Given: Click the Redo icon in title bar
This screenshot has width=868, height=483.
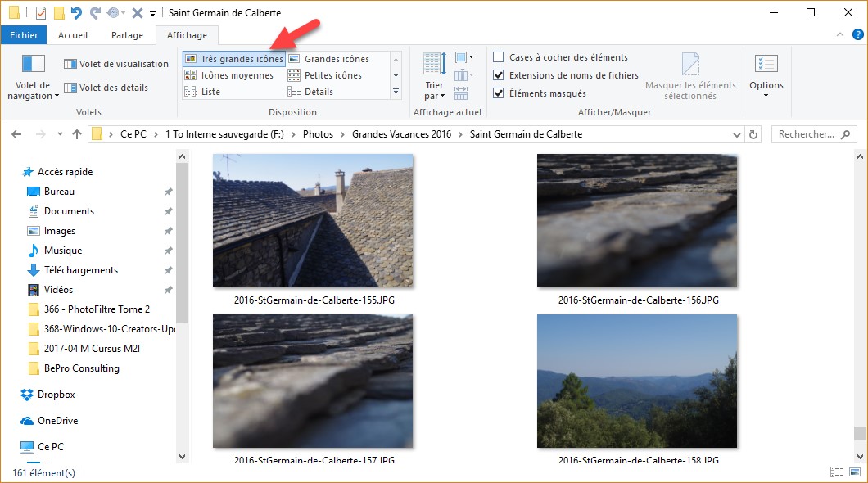Looking at the screenshot, I should pyautogui.click(x=95, y=13).
